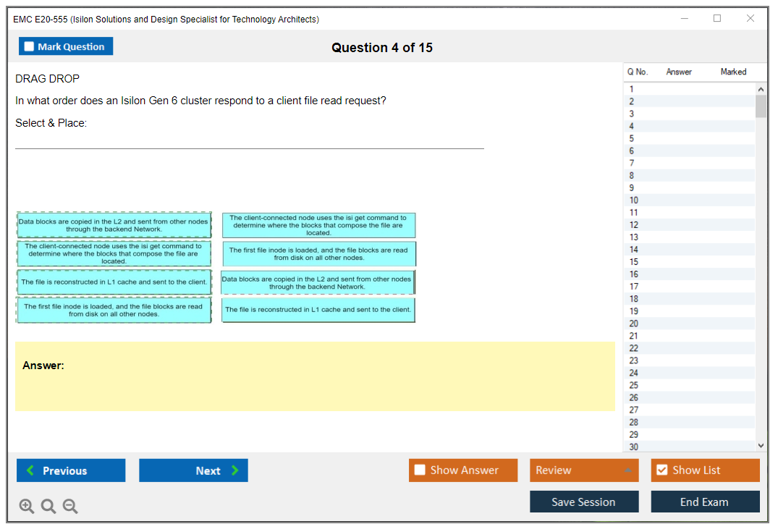Select left tile 'file is reconstructed in L1 cache'
Screen dimensions: 778x532
[114, 282]
